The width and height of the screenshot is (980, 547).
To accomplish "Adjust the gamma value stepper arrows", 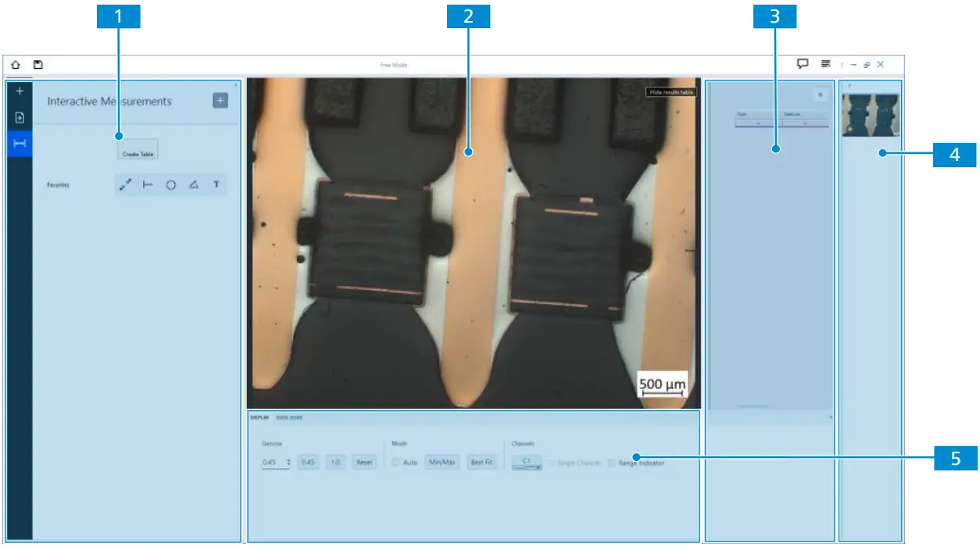I will click(x=288, y=463).
